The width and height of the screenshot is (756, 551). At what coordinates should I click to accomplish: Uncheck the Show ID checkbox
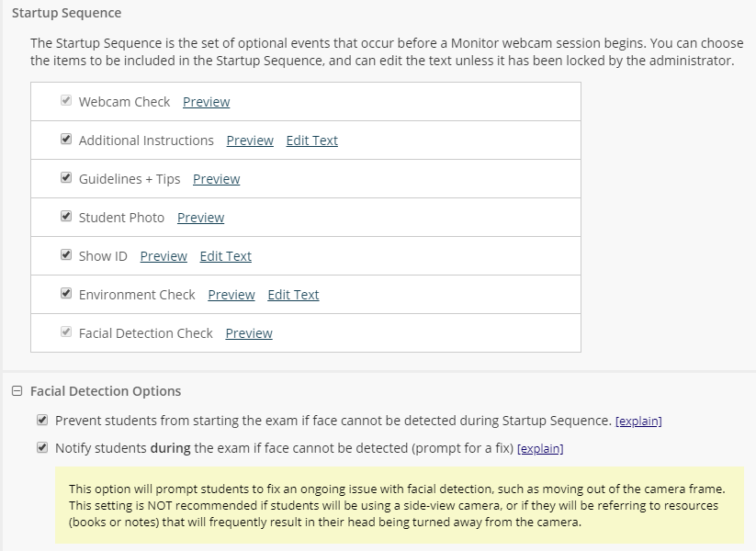(66, 255)
